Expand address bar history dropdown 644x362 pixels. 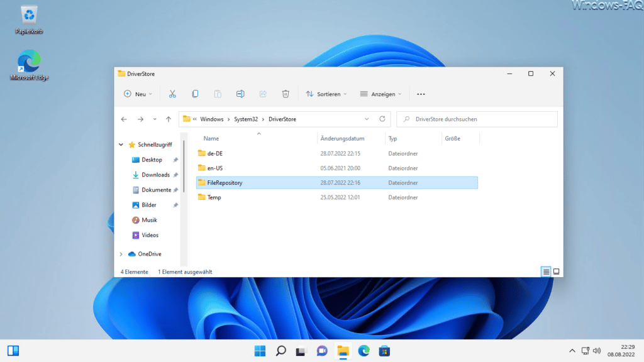pyautogui.click(x=367, y=119)
